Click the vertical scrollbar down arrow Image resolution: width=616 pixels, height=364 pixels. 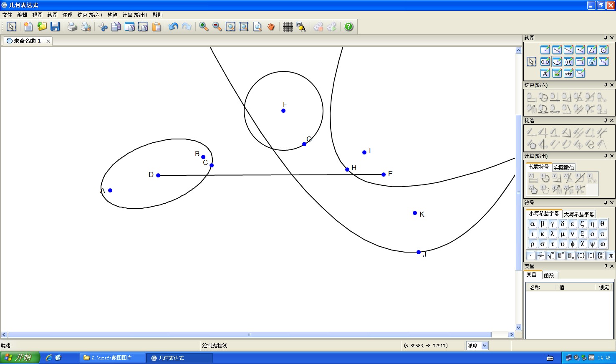pyautogui.click(x=518, y=328)
